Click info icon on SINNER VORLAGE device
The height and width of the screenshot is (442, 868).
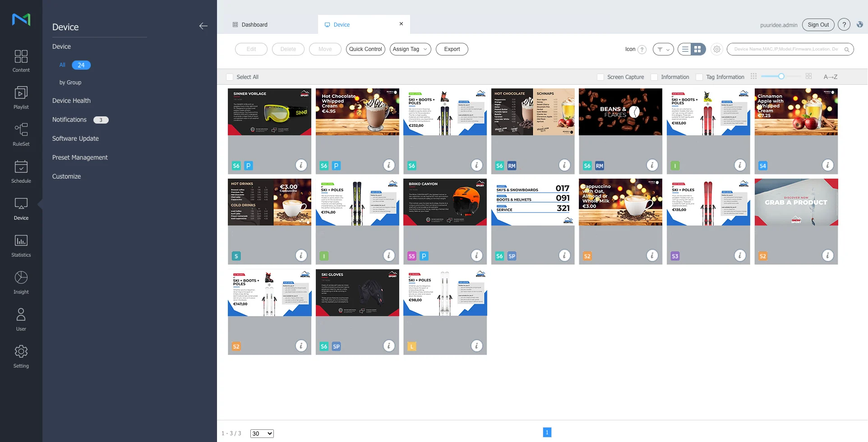pos(301,165)
